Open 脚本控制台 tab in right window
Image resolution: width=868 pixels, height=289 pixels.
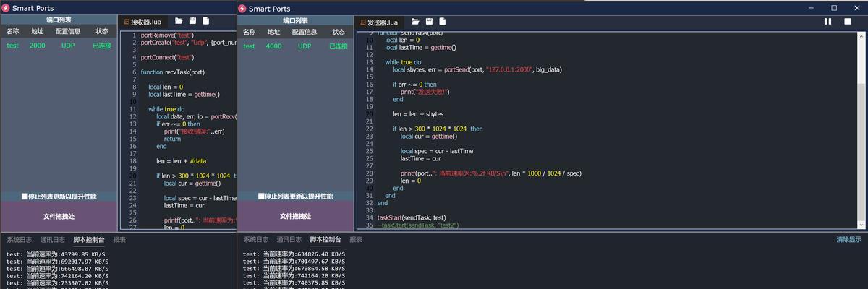tap(325, 239)
